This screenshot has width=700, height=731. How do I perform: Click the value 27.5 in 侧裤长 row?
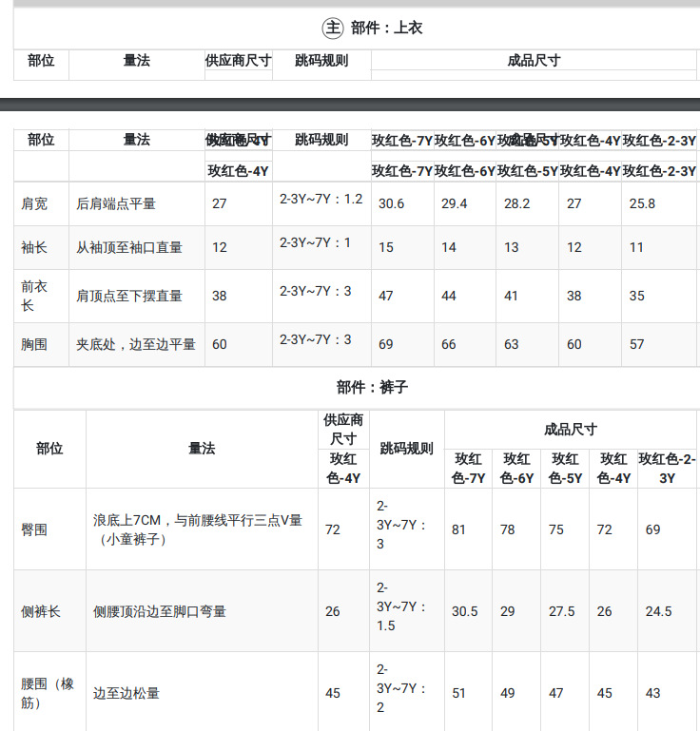pos(561,611)
